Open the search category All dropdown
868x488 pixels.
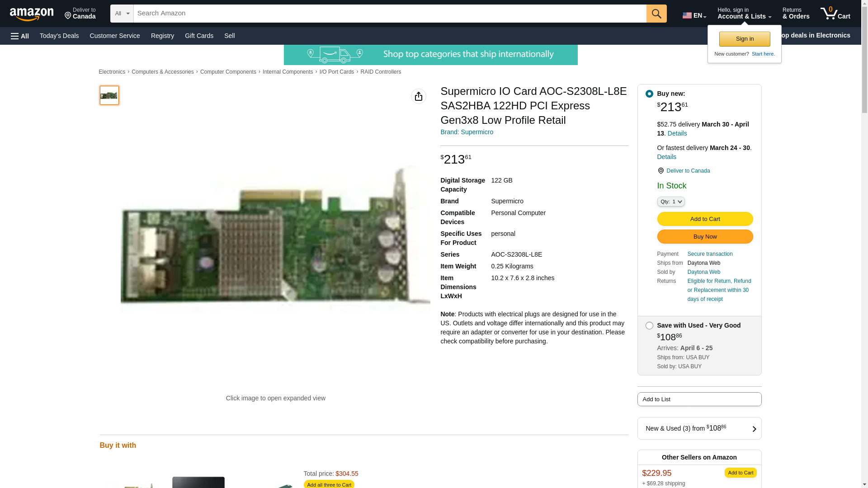pos(122,14)
